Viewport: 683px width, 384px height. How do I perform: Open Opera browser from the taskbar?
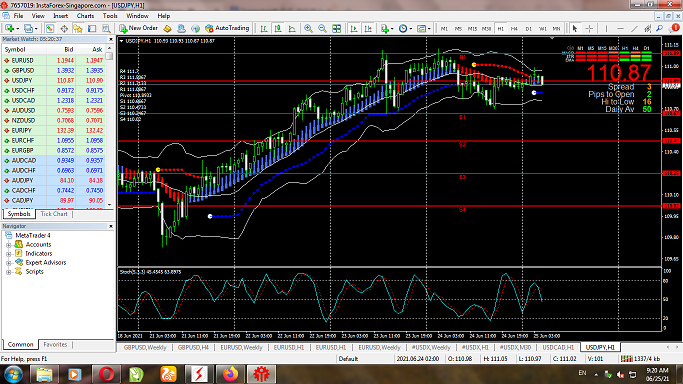pos(106,374)
